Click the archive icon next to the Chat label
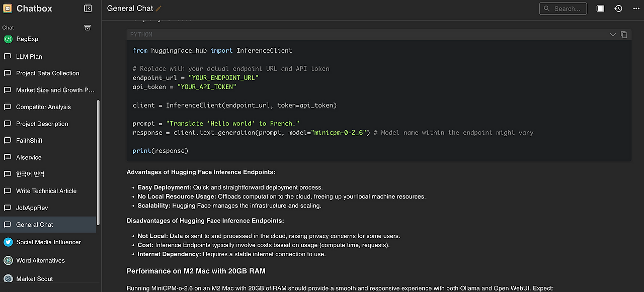 (x=88, y=28)
